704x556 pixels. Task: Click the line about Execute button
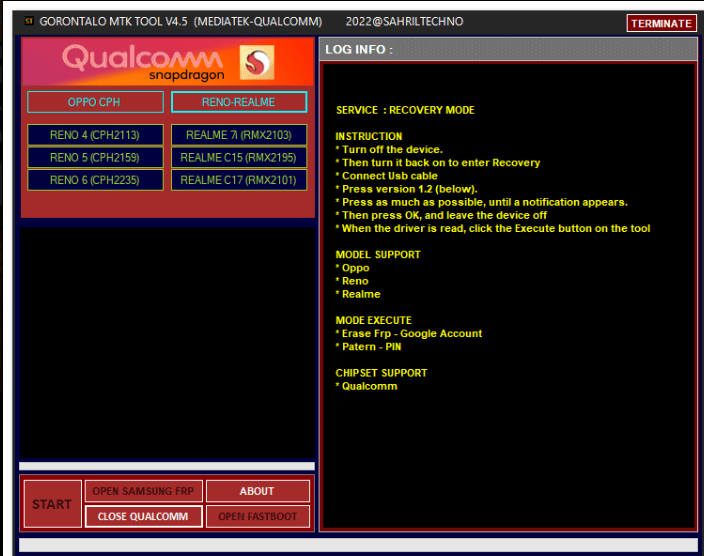tap(493, 228)
